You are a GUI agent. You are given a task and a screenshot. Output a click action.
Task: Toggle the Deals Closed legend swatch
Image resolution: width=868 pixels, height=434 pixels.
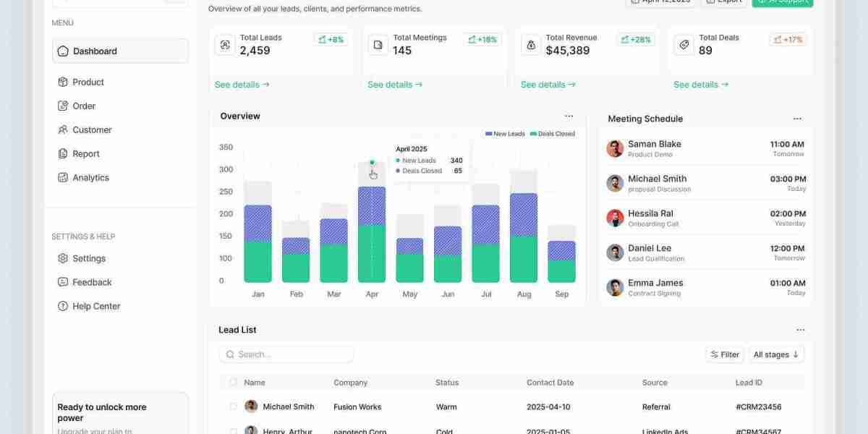pos(533,134)
